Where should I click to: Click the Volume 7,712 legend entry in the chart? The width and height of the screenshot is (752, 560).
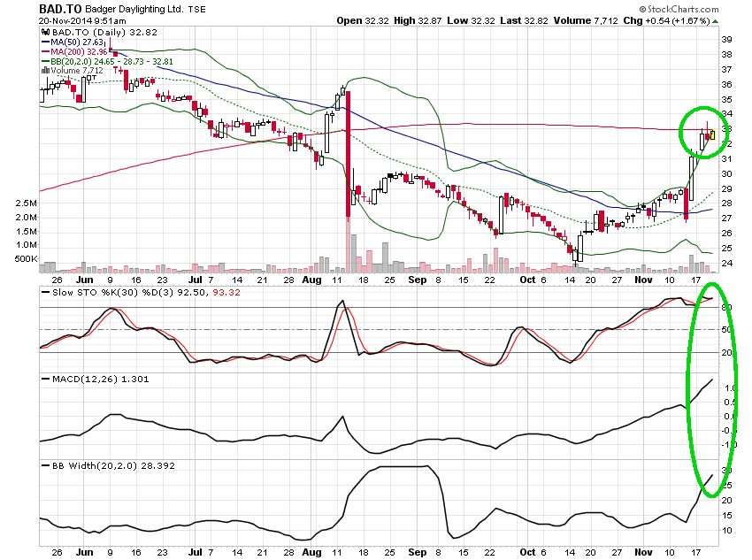pyautogui.click(x=77, y=71)
